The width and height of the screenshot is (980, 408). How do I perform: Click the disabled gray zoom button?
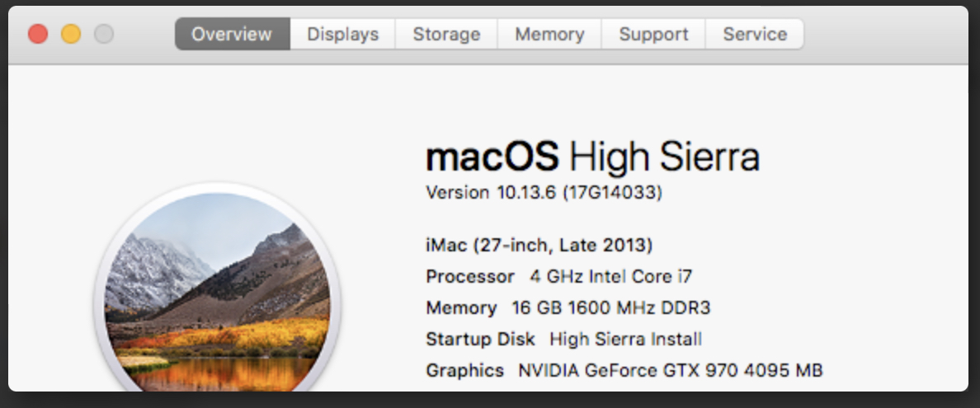pyautogui.click(x=104, y=34)
